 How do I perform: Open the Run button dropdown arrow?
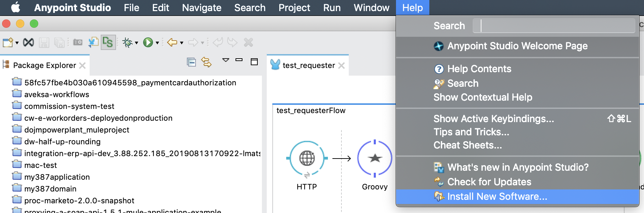157,43
